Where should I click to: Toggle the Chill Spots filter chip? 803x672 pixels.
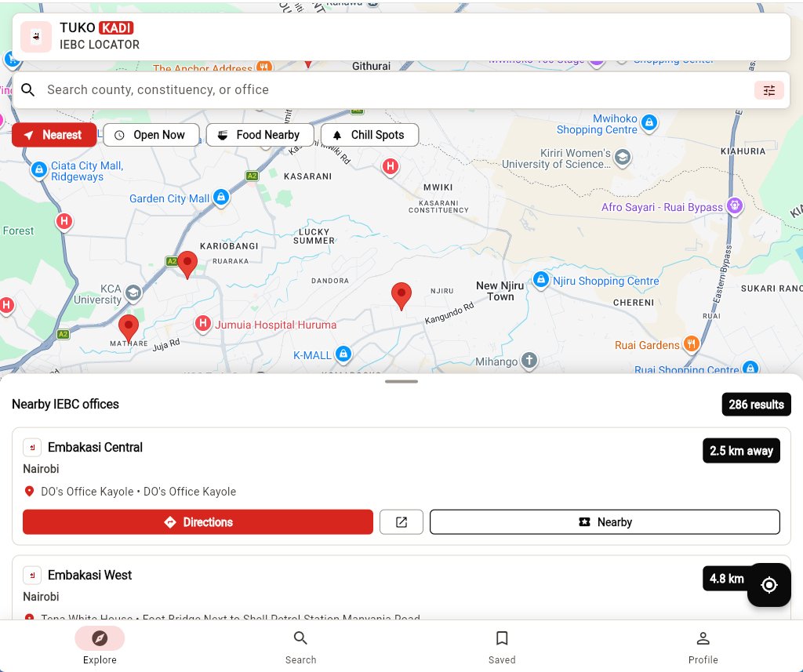[x=369, y=135]
